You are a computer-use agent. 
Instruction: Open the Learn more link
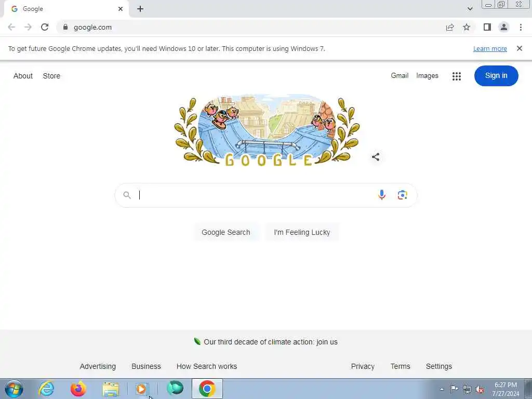490,48
